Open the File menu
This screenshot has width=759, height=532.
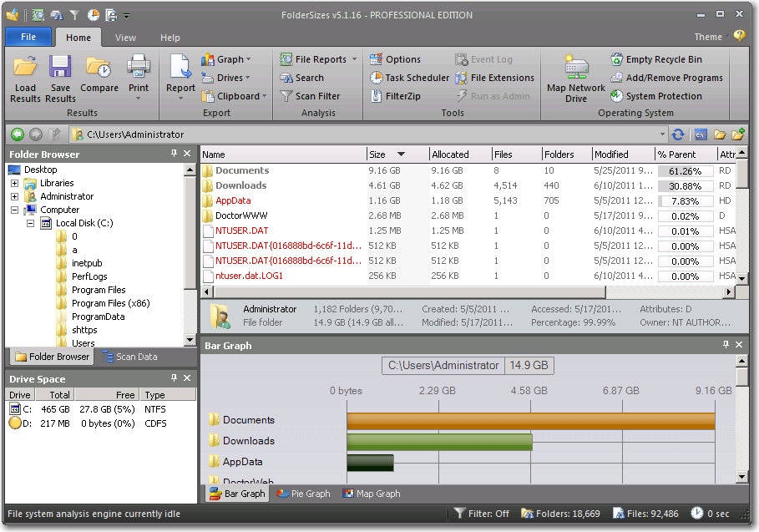(x=27, y=37)
